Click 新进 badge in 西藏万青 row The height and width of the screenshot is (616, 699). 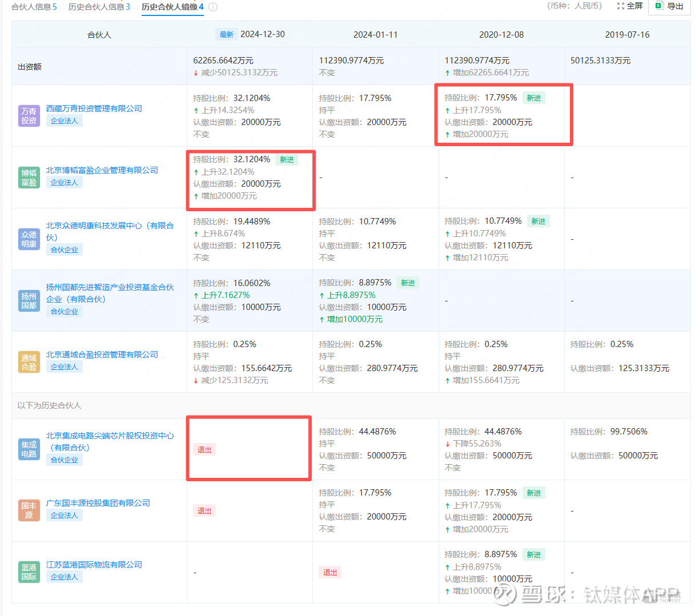[x=534, y=98]
